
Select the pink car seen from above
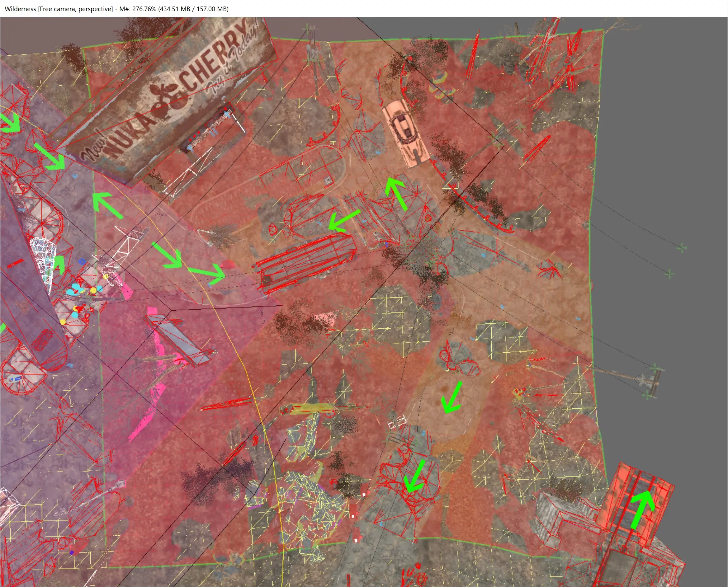click(406, 133)
